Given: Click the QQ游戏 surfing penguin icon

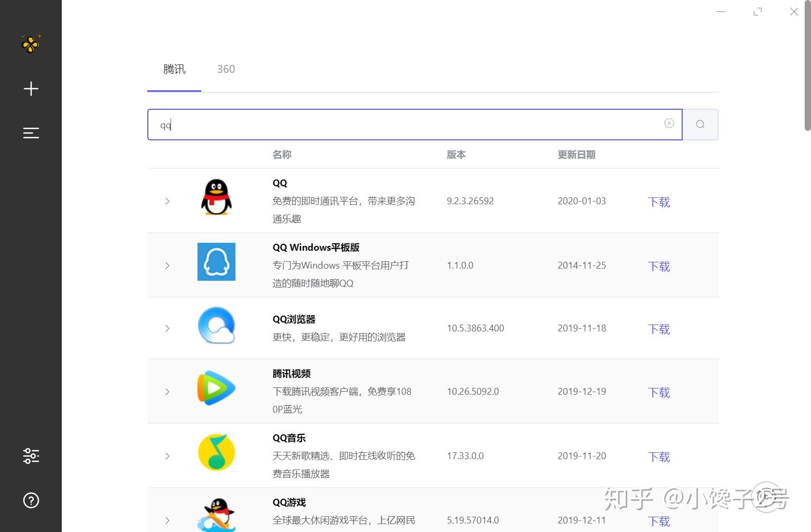Looking at the screenshot, I should point(216,515).
